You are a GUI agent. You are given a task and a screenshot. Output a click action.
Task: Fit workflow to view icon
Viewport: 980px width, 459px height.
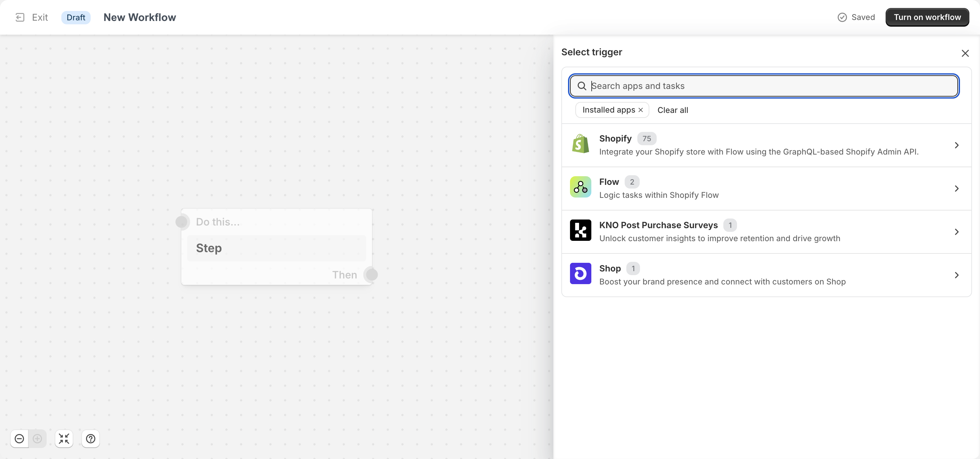pos(64,439)
